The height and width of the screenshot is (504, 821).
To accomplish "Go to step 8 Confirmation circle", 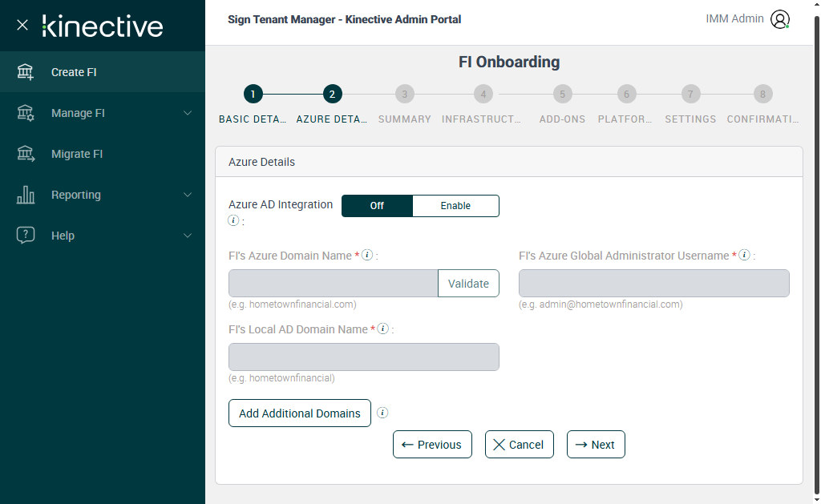I will click(x=763, y=95).
